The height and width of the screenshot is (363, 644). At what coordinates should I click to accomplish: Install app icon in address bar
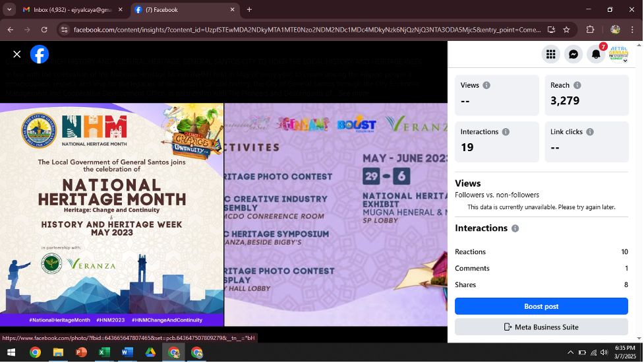coord(551,30)
